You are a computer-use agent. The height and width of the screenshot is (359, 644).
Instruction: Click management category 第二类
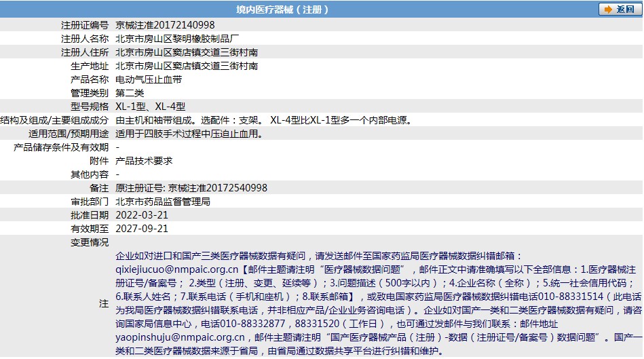tap(130, 93)
